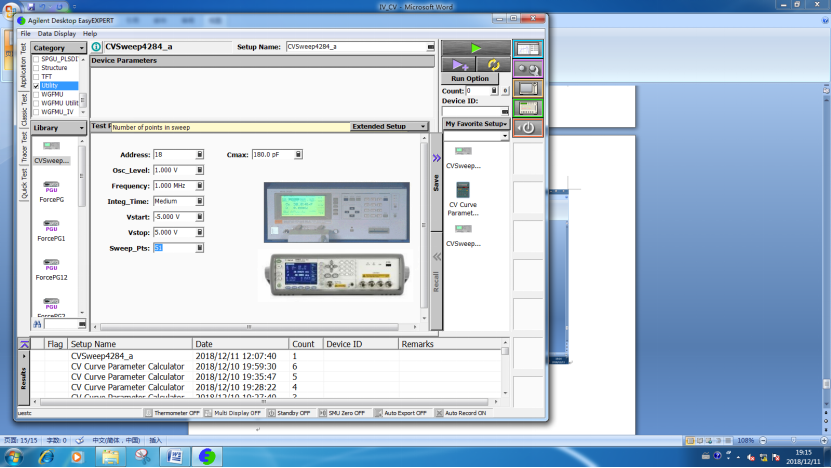Viewport: 831px width, 468px height.
Task: Open the CV Curve Parameter favorite setup
Action: click(x=463, y=199)
